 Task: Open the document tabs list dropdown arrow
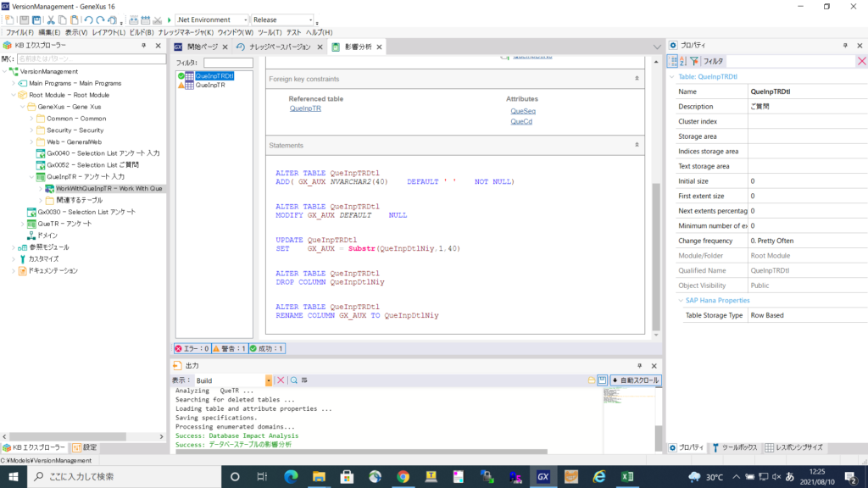click(657, 47)
